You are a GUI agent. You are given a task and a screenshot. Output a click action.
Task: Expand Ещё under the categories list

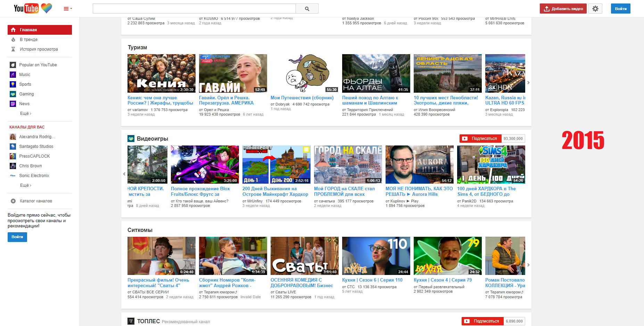25,114
